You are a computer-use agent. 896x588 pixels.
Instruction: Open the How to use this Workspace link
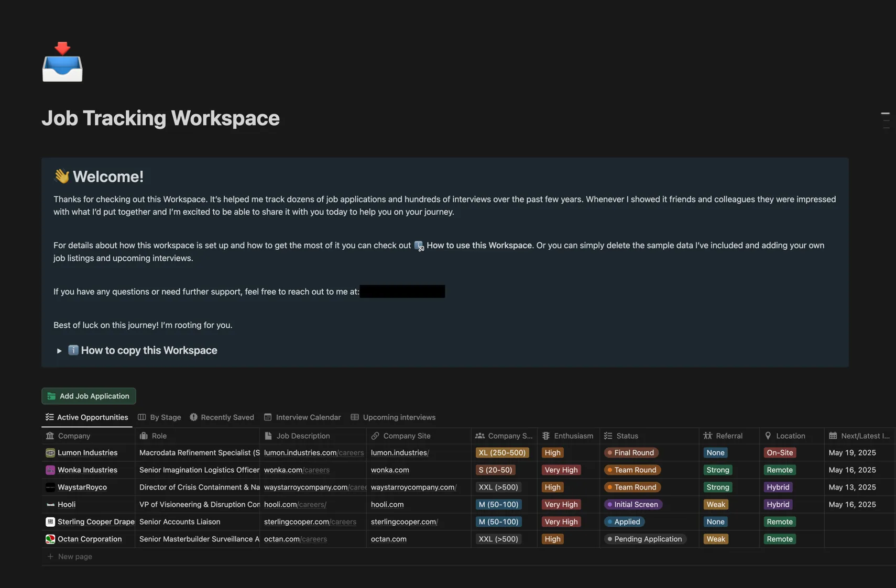point(473,246)
